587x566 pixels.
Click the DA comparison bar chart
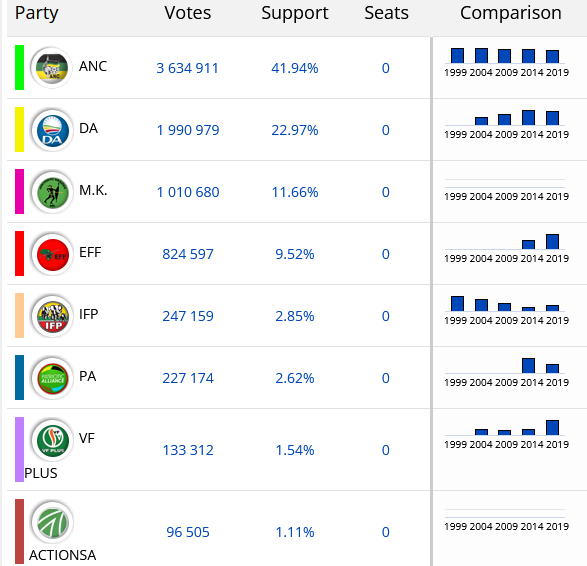click(507, 125)
